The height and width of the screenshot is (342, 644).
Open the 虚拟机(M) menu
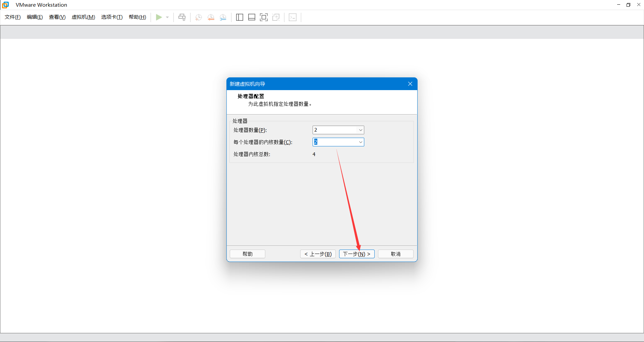(84, 17)
